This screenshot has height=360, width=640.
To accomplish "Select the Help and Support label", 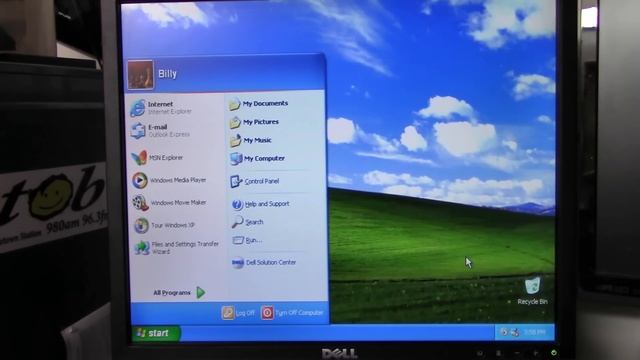I will [267, 204].
